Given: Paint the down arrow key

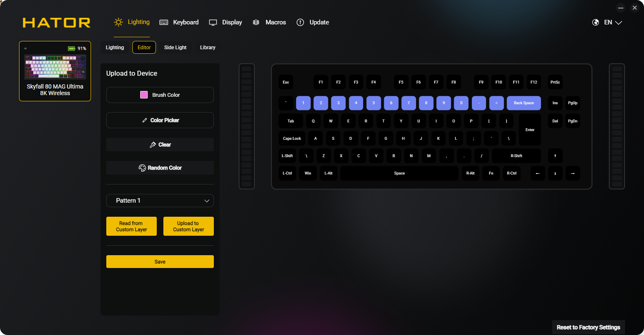Looking at the screenshot, I should click(x=555, y=173).
